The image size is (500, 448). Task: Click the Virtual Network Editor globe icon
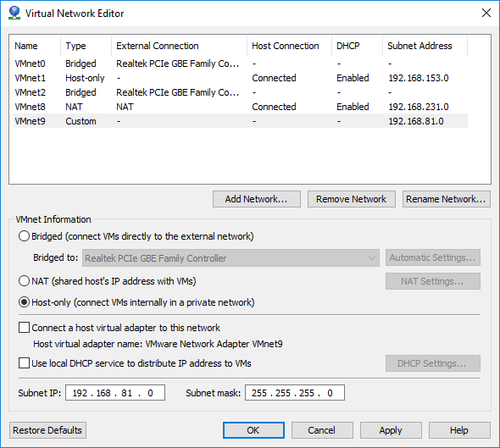click(14, 13)
